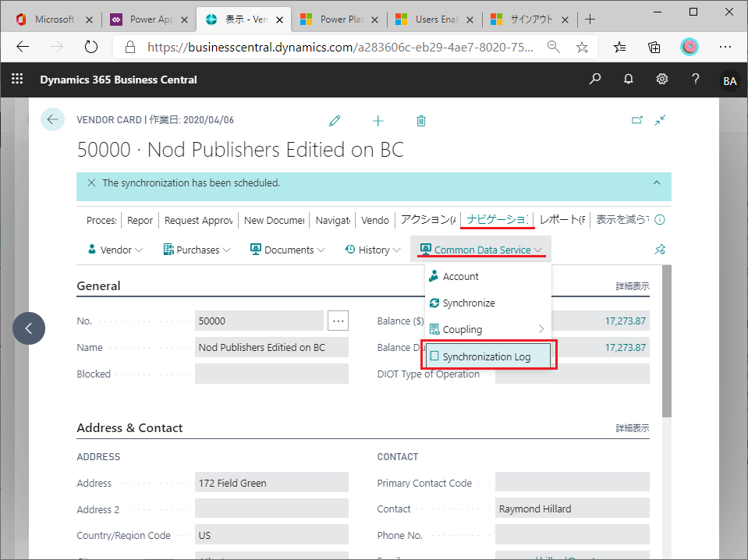Edit the vendor card with pencil icon
748x560 pixels.
(335, 121)
